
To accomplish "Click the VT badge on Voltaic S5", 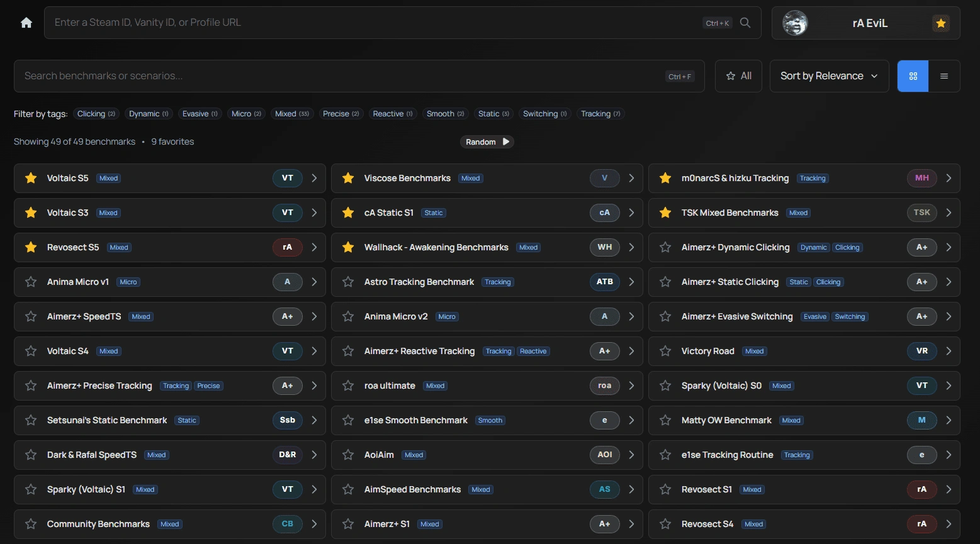I will 287,178.
